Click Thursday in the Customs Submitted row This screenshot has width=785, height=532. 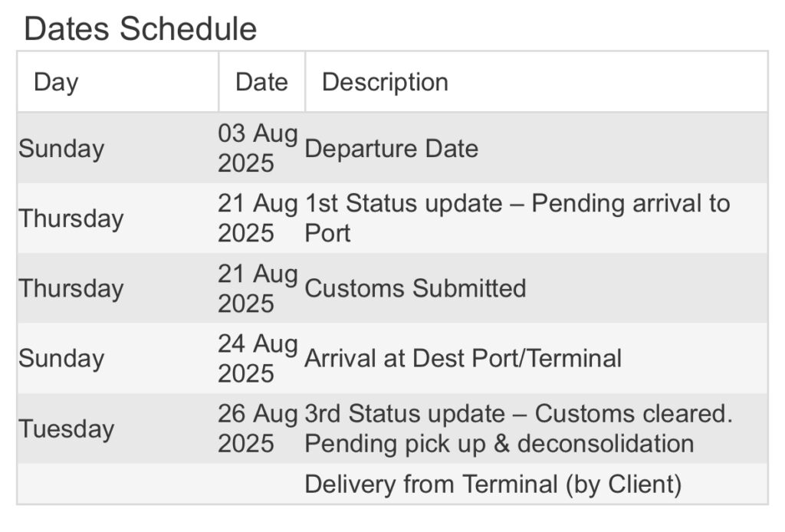(71, 288)
